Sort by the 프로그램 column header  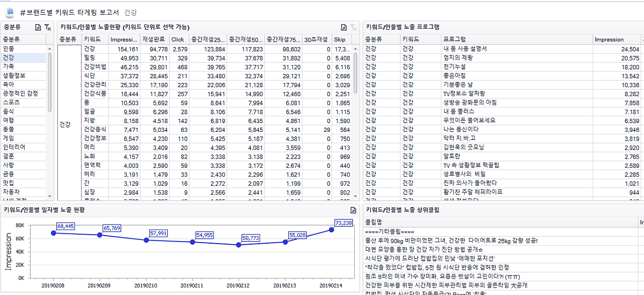click(517, 39)
